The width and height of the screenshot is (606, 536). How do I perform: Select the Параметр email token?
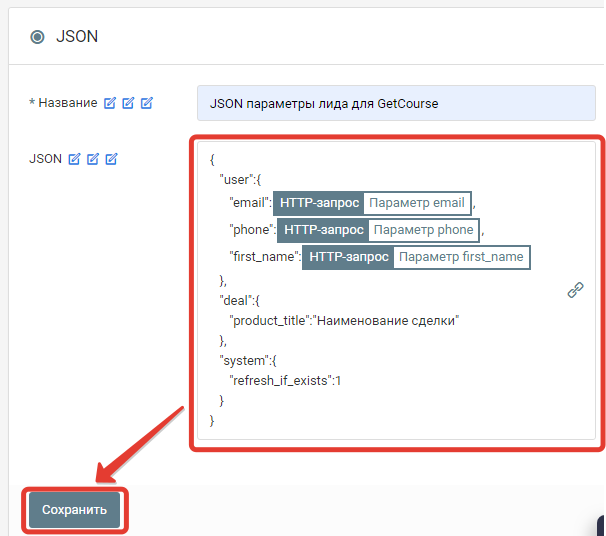417,203
